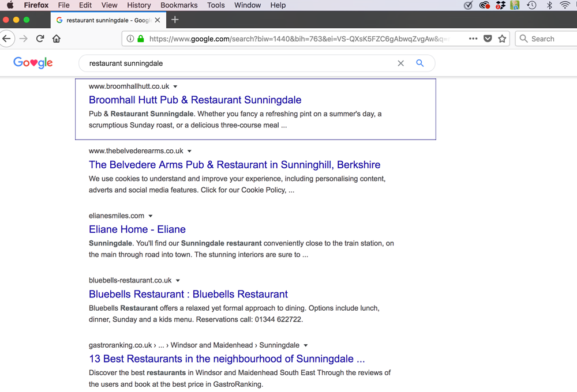
Task: Open Creative Cloud menu bar icon
Action: click(484, 5)
